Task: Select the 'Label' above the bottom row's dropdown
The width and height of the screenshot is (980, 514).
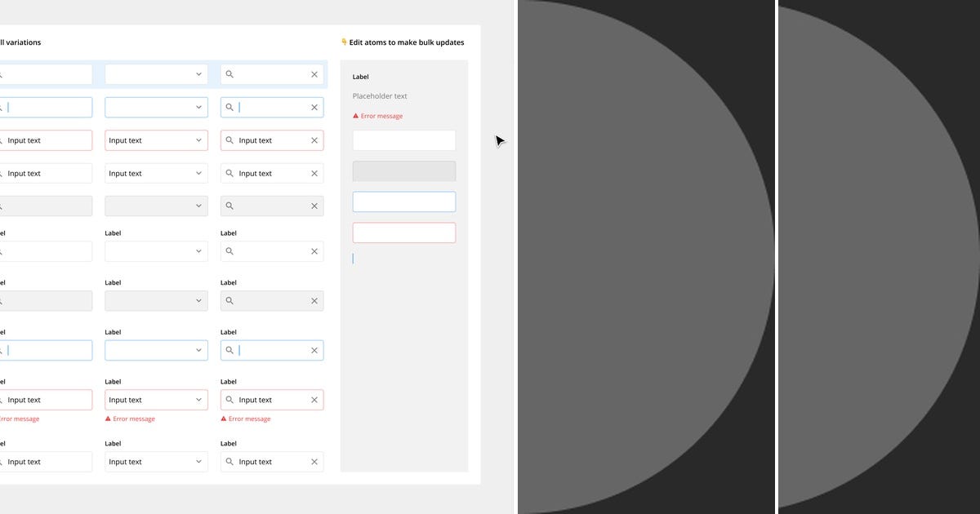Action: click(113, 444)
